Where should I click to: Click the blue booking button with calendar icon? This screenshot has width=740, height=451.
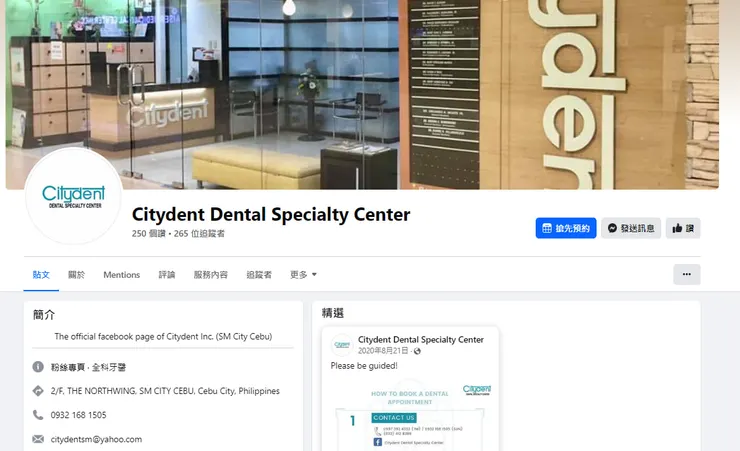[x=566, y=228]
